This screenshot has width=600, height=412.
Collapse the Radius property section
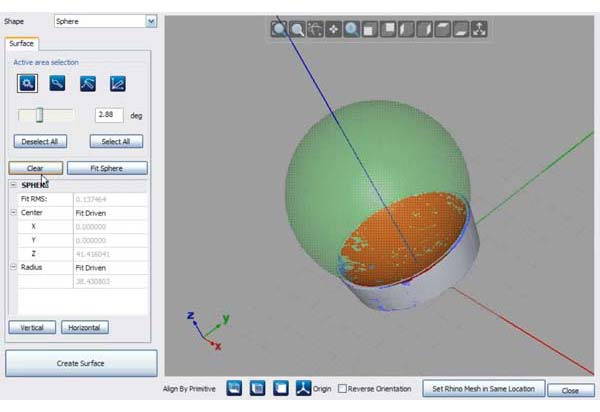pos(13,267)
